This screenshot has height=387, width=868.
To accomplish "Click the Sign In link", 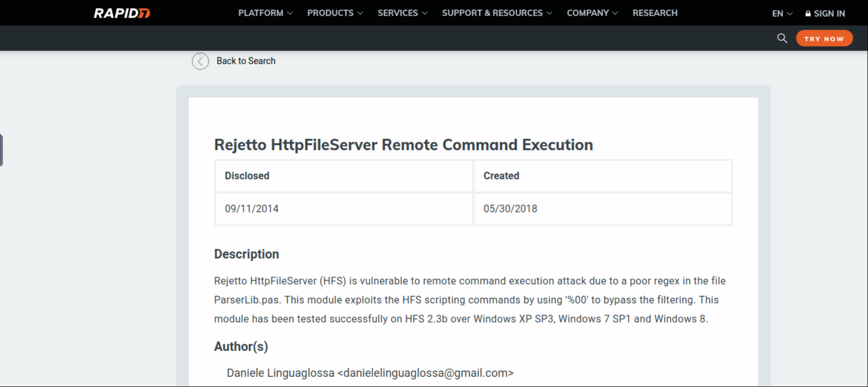I will [825, 13].
